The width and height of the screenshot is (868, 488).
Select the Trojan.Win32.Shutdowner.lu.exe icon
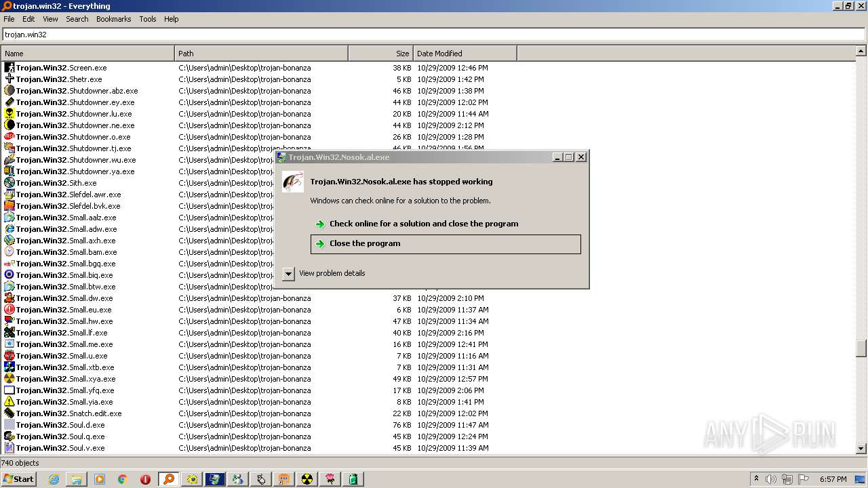(x=9, y=114)
